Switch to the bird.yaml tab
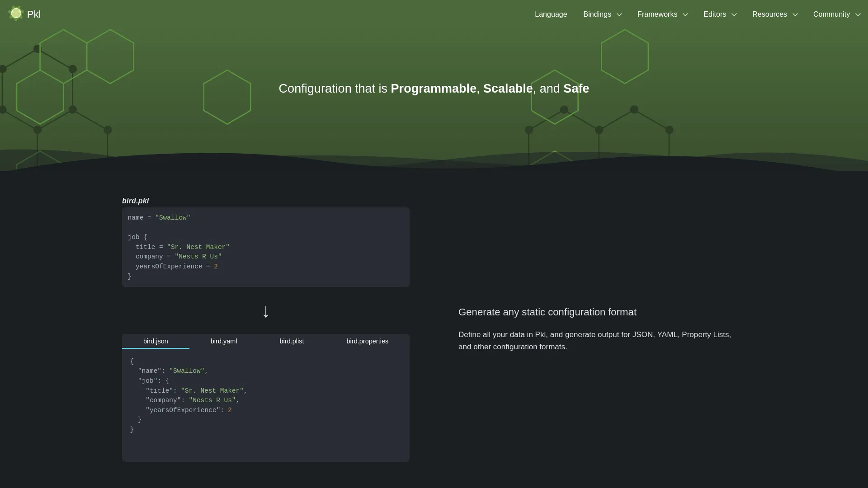The image size is (868, 488). pyautogui.click(x=224, y=341)
